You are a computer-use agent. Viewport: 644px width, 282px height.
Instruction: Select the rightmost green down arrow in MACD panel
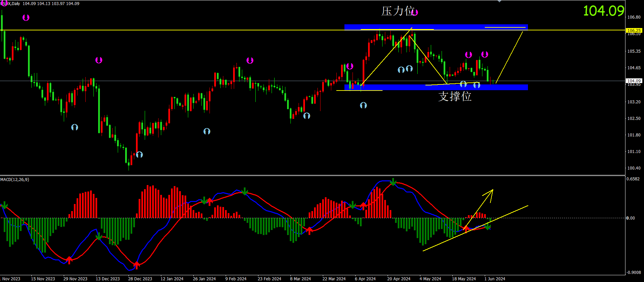point(488,226)
